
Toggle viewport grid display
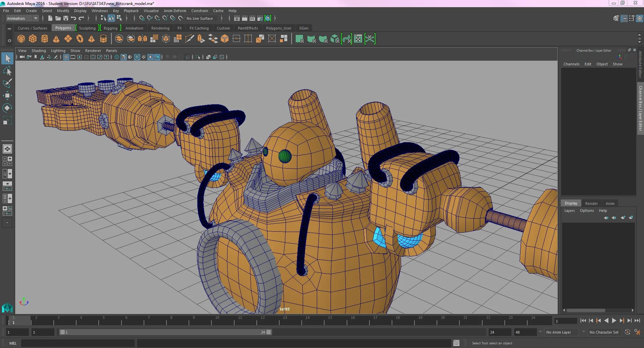coord(66,57)
